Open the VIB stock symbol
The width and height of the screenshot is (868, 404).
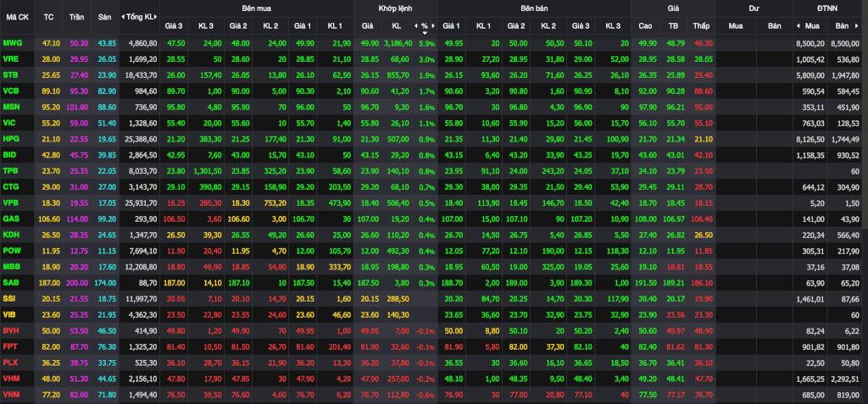(8, 315)
